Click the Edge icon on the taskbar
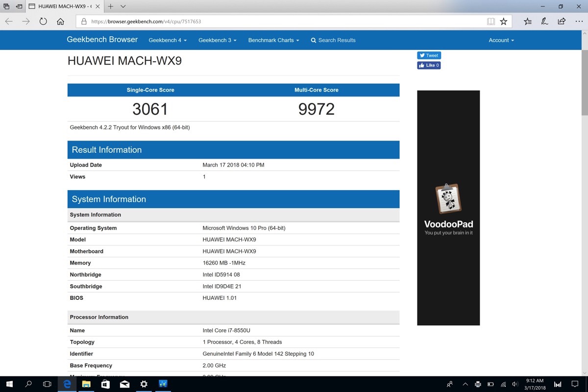The width and height of the screenshot is (588, 392). pos(67,384)
